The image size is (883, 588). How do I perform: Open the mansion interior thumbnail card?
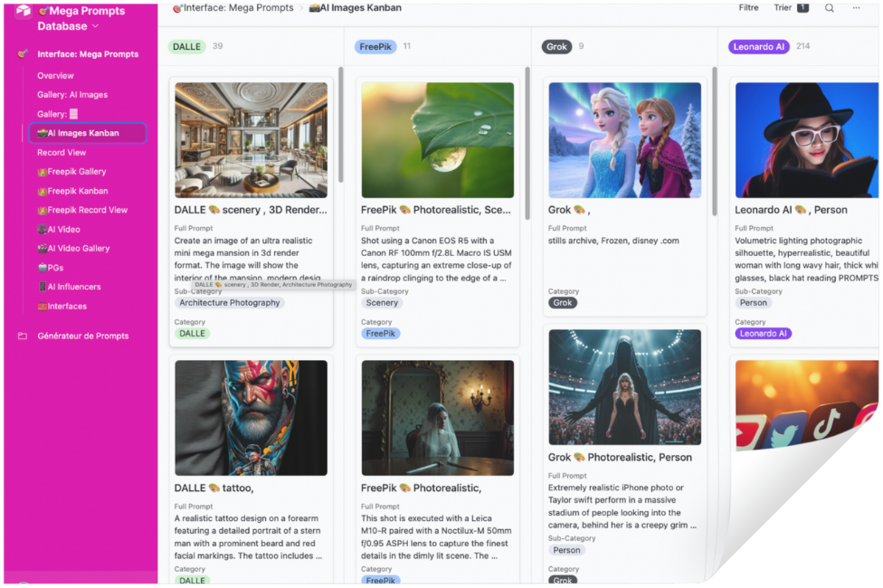[251, 140]
